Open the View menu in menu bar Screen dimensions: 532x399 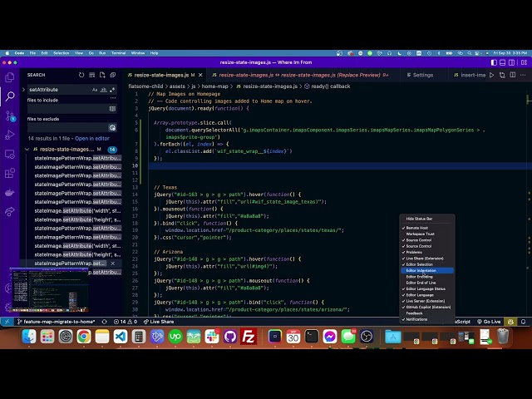click(79, 53)
